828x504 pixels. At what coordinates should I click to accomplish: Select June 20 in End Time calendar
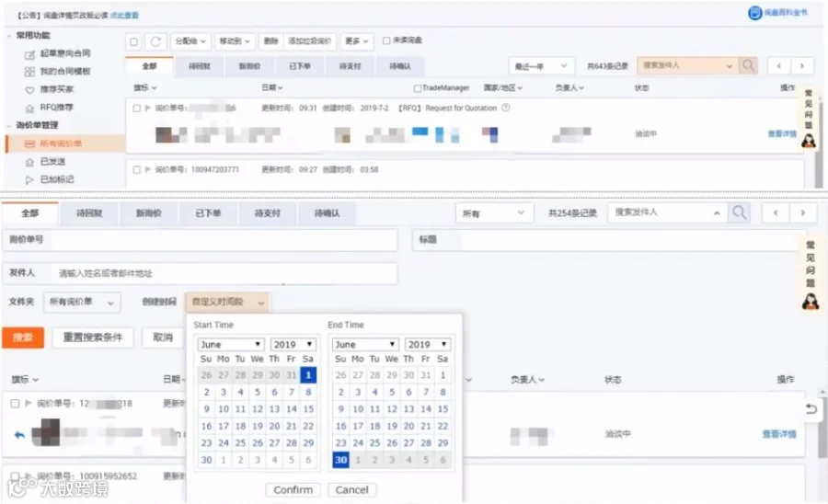click(408, 426)
